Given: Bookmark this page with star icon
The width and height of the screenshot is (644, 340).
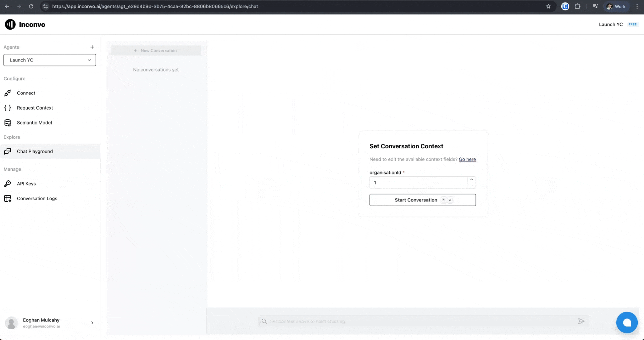Looking at the screenshot, I should [548, 6].
